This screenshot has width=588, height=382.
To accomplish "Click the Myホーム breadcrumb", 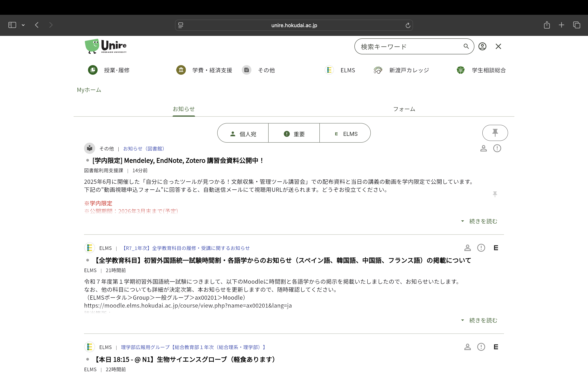I will 89,90.
